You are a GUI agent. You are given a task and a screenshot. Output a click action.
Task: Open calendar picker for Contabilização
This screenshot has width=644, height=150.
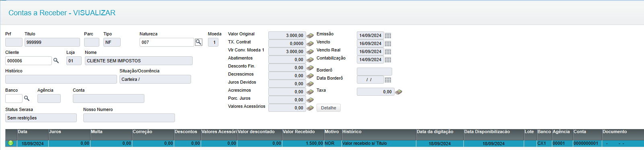(388, 60)
